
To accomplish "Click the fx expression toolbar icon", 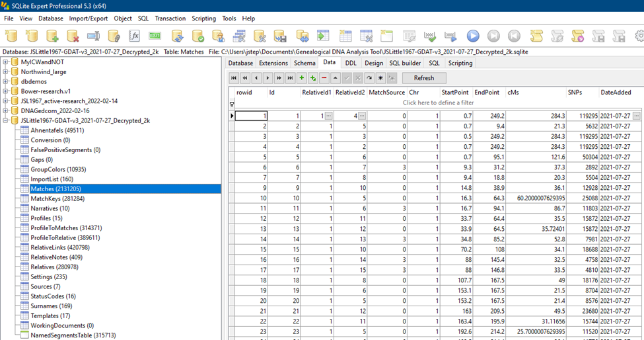I will click(x=134, y=36).
